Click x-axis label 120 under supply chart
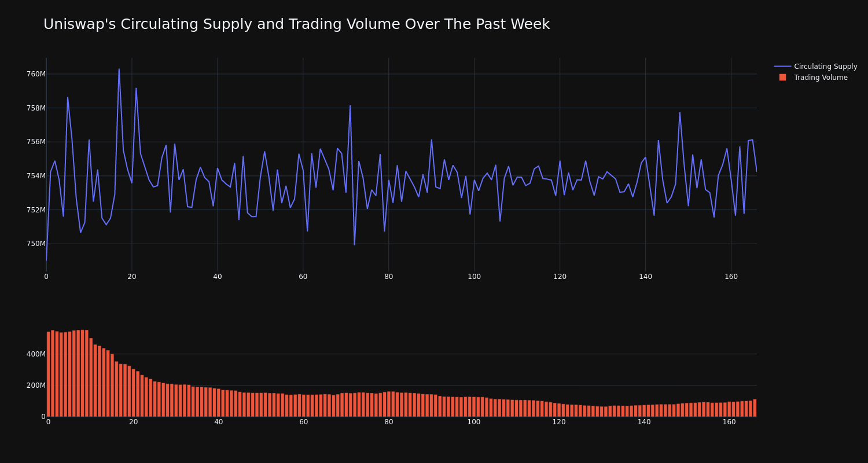Screen dimensions: 868x463 point(560,277)
